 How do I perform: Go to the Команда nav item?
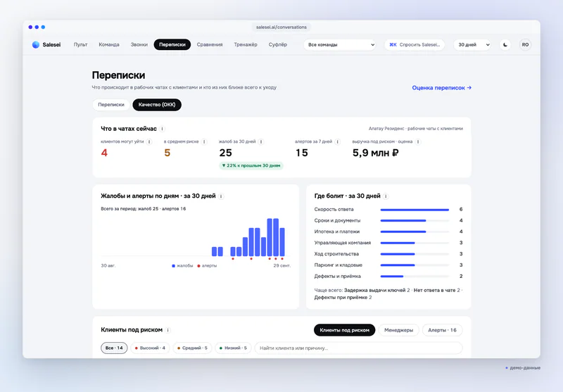[109, 44]
